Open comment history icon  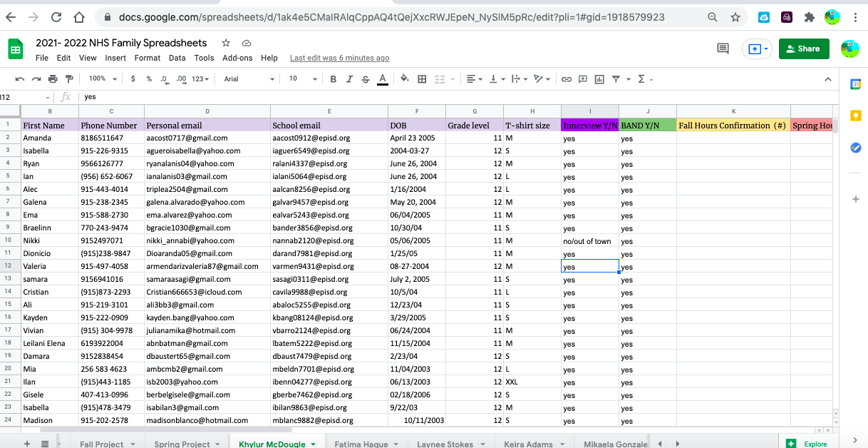click(x=723, y=49)
